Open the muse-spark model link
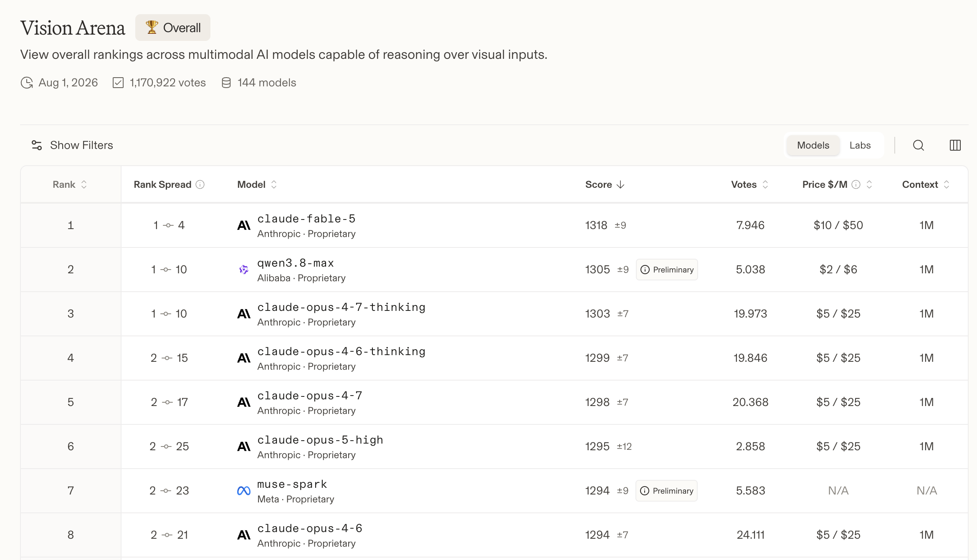The height and width of the screenshot is (560, 977). coord(292,484)
